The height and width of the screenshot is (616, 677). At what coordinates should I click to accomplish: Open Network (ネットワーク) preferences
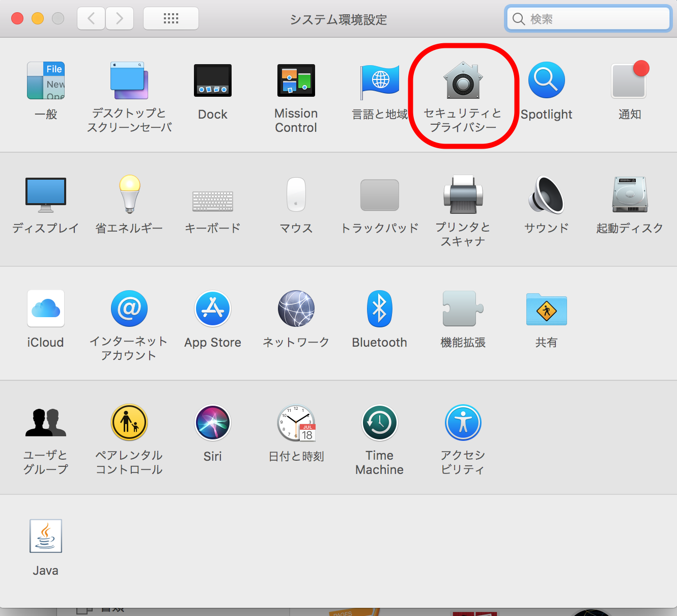(x=296, y=309)
